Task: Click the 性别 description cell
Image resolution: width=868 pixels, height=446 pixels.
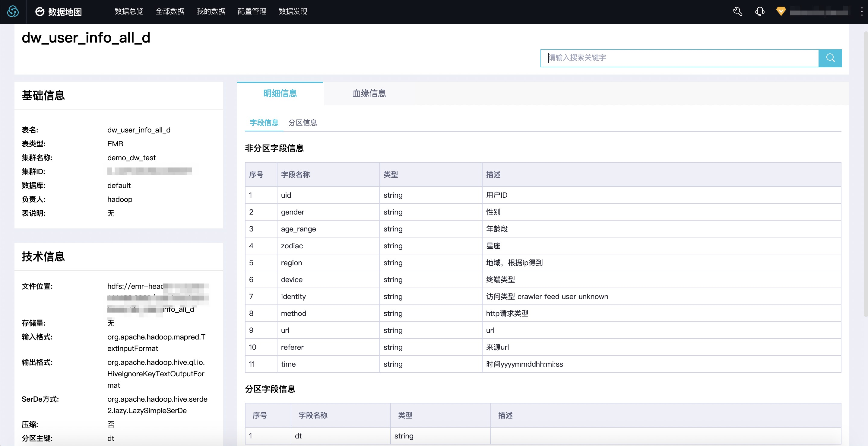Action: coord(661,212)
